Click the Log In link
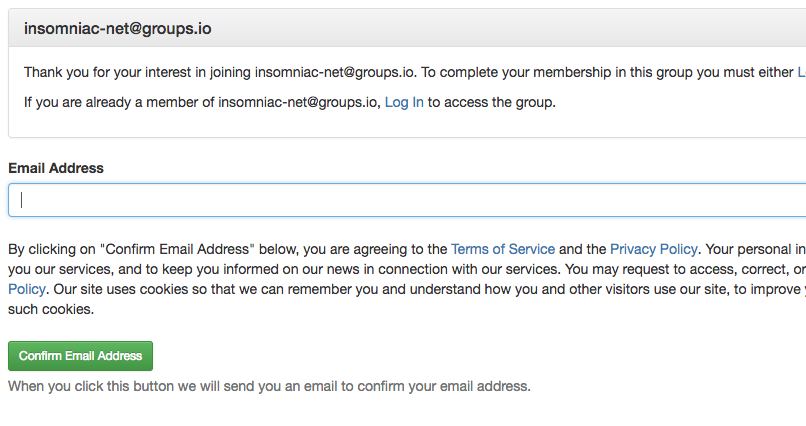This screenshot has height=426, width=806. click(404, 102)
